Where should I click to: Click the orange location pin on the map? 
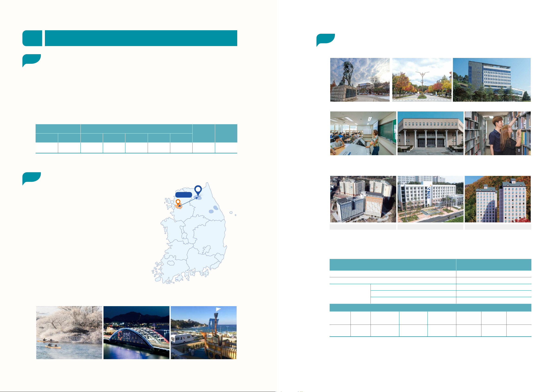pyautogui.click(x=178, y=202)
